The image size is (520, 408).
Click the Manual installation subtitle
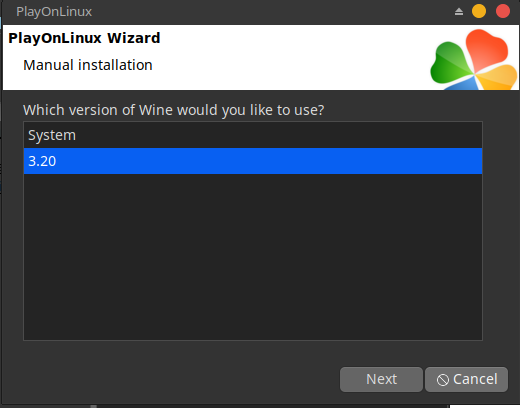point(88,65)
